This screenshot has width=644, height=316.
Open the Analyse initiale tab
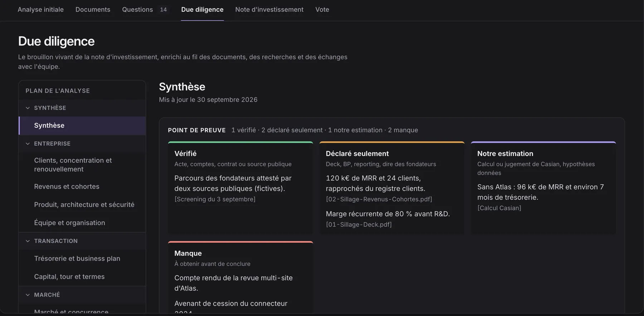[40, 10]
